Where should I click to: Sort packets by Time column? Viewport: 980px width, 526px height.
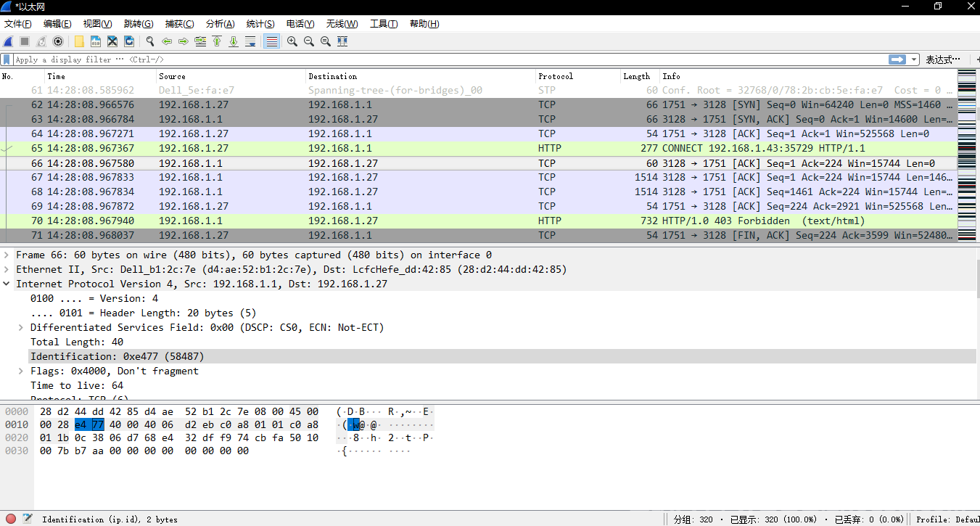[x=101, y=76]
